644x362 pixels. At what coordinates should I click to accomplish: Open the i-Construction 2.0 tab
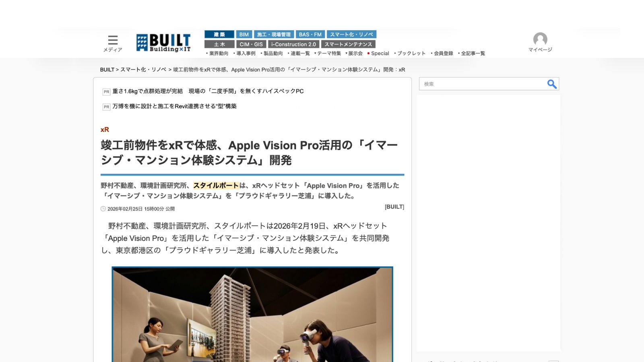click(293, 44)
